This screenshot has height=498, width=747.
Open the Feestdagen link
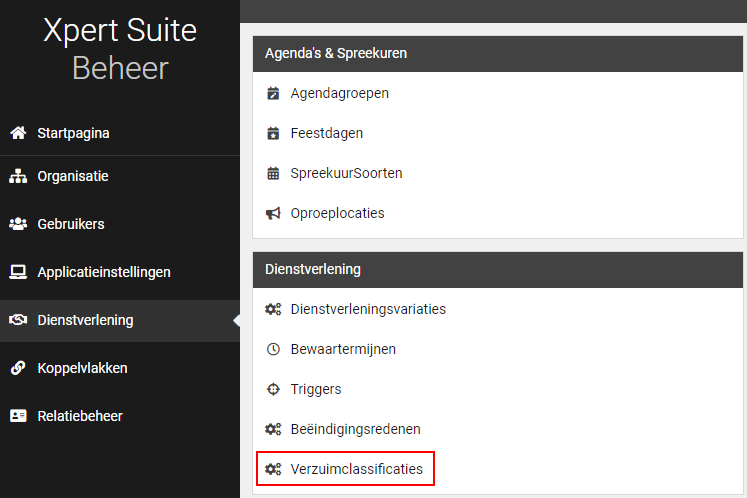pyautogui.click(x=326, y=133)
